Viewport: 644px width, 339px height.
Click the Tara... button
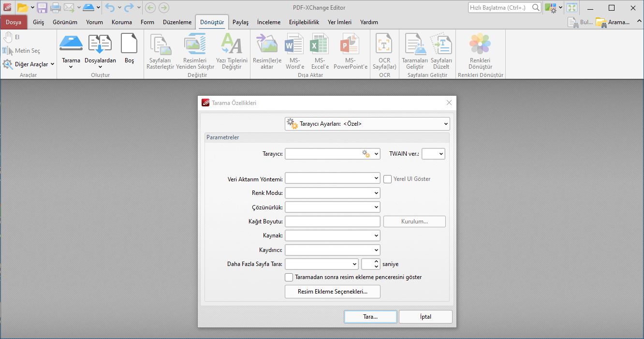tap(370, 317)
